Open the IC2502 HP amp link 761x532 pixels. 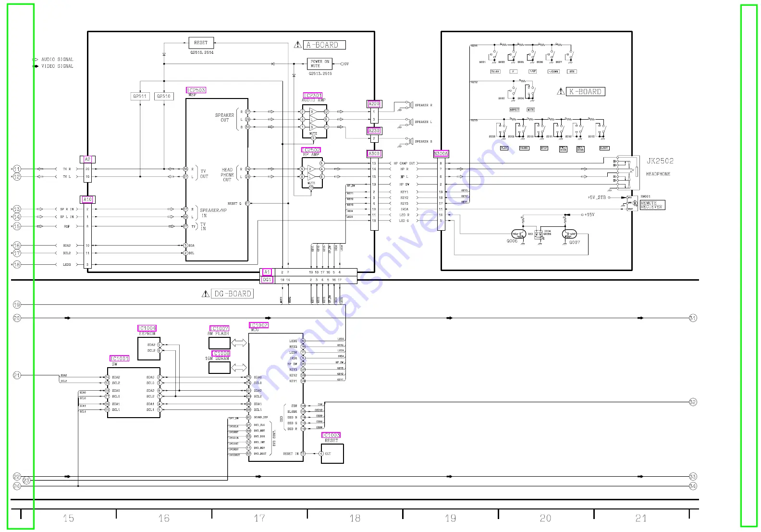311,150
